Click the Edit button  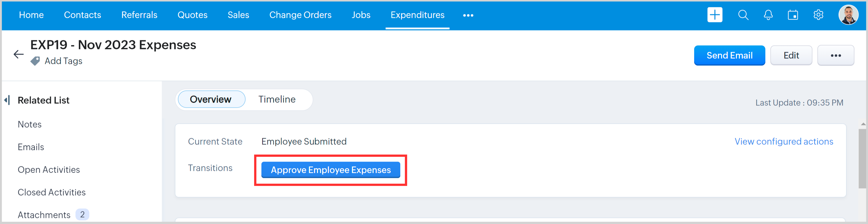(791, 55)
